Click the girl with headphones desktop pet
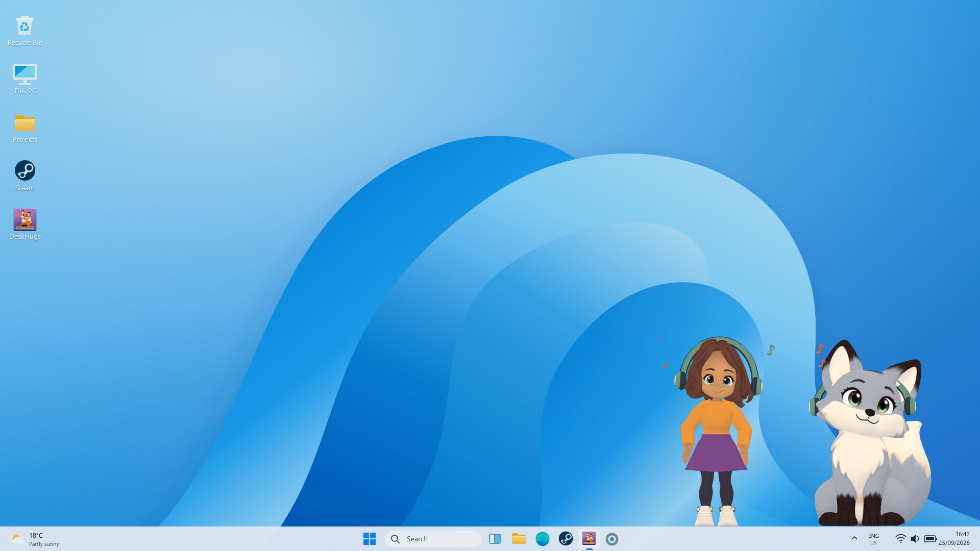Viewport: 980px width, 551px height. 718,431
